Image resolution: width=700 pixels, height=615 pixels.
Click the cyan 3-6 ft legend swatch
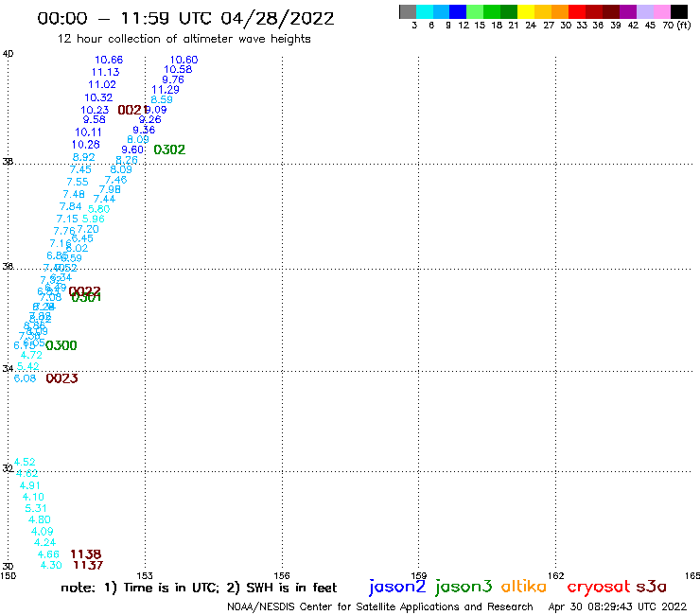point(425,11)
